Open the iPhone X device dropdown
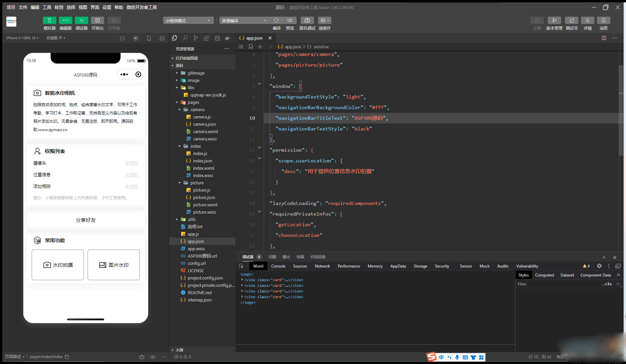The image size is (626, 364). [x=22, y=38]
